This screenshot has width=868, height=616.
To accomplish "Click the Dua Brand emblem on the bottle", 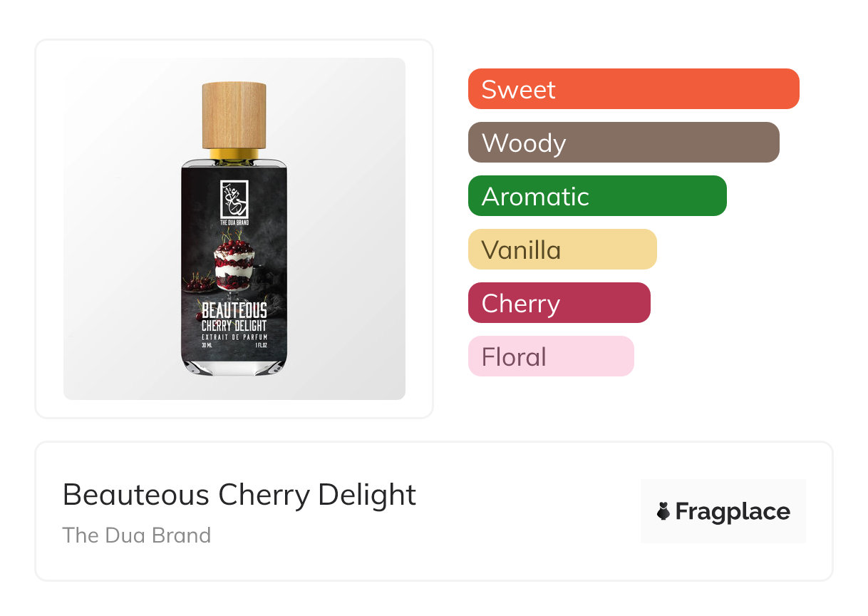I will [234, 200].
